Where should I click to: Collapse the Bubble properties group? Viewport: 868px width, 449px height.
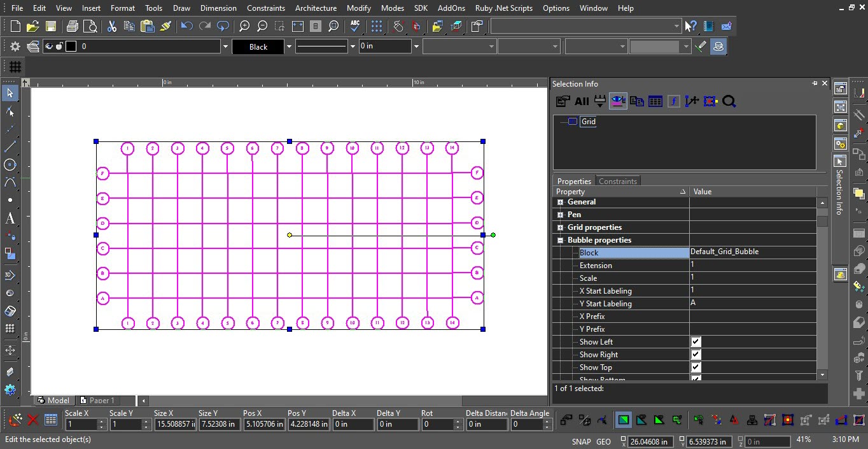560,240
